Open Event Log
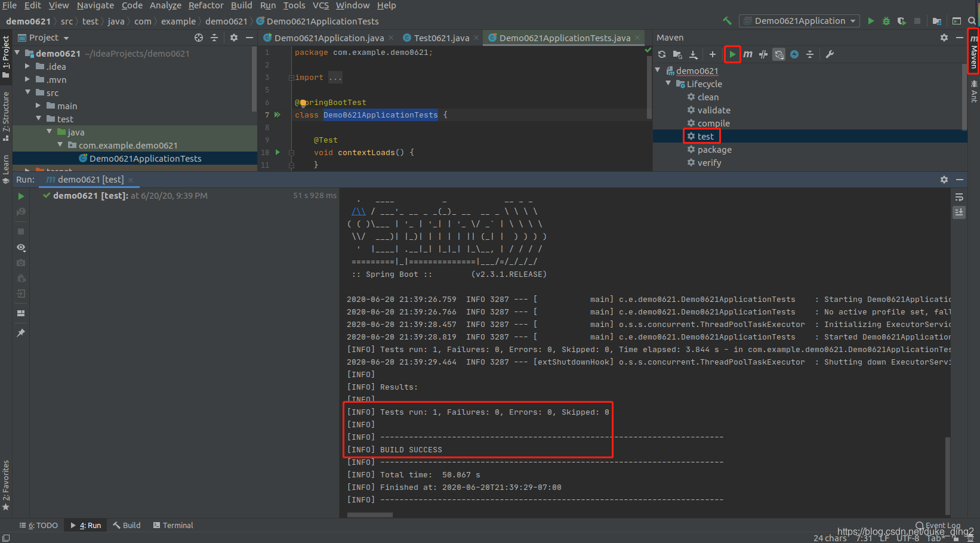 pyautogui.click(x=938, y=526)
